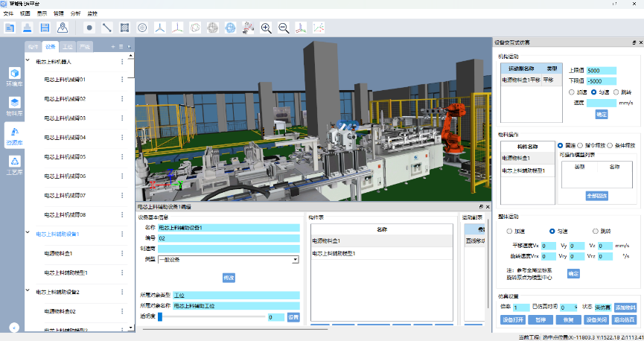Click the list menu icon beside tabs
The height and width of the screenshot is (341, 644).
(x=121, y=47)
